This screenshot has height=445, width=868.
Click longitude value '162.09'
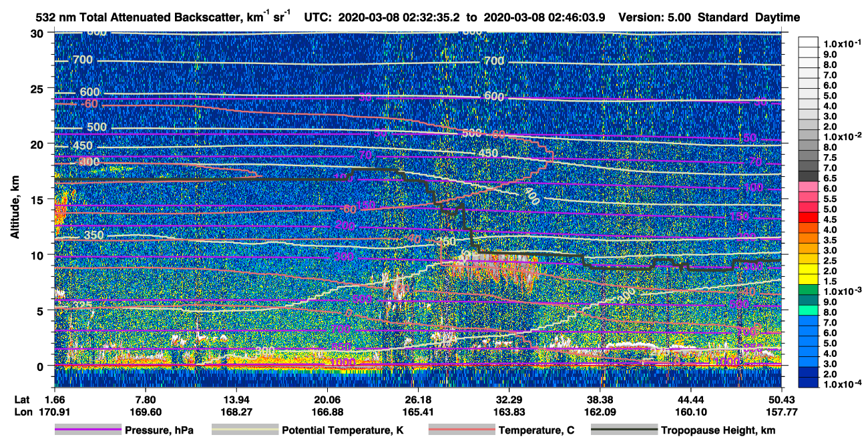pyautogui.click(x=600, y=412)
